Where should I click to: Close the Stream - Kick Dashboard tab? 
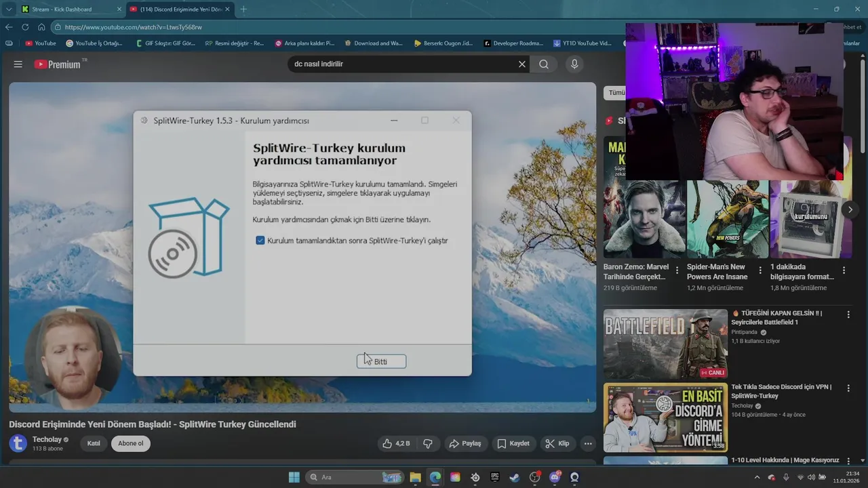coord(119,9)
